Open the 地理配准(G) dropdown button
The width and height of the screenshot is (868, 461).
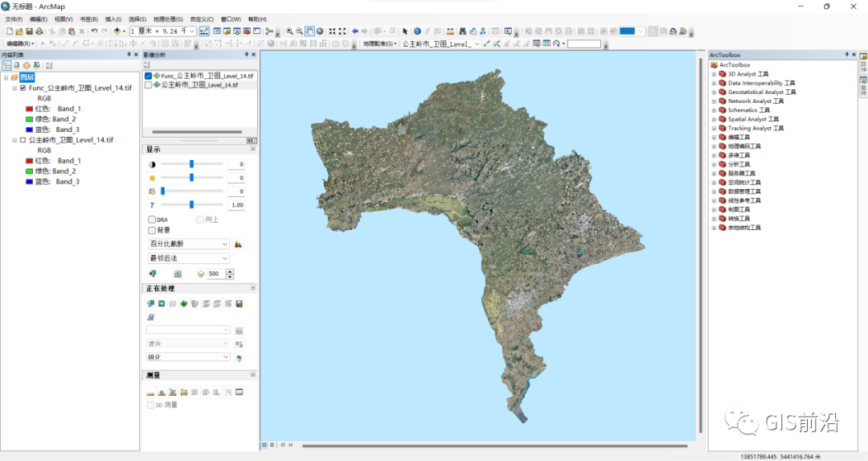pyautogui.click(x=379, y=43)
